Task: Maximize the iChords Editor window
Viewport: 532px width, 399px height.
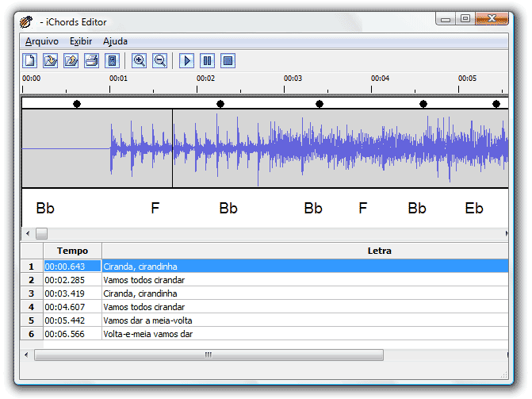Action: point(465,18)
